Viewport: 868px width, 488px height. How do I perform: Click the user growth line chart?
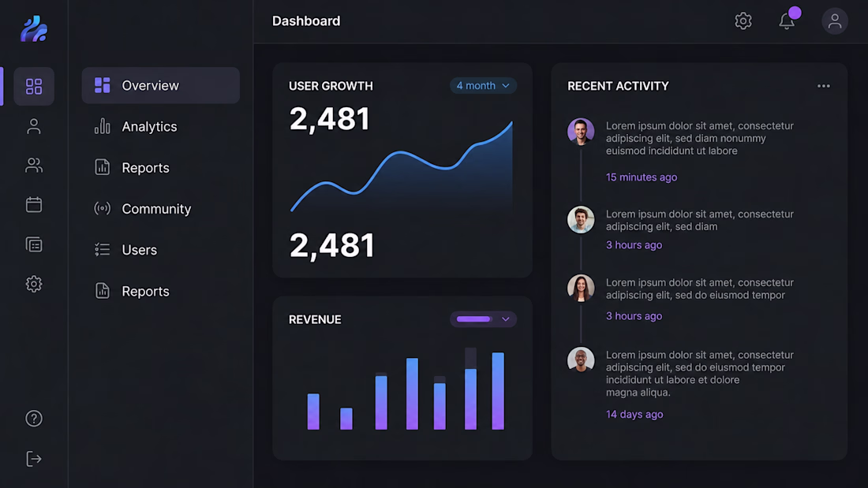pos(402,166)
